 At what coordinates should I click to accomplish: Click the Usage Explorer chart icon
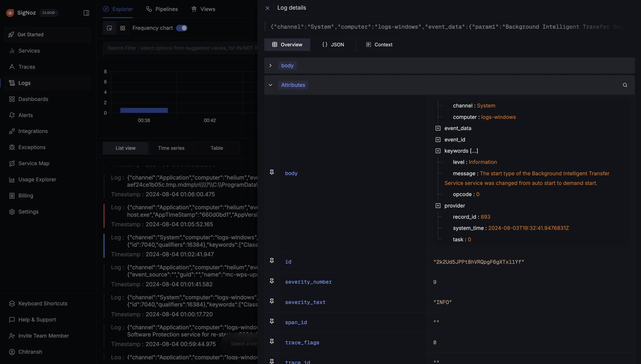(x=12, y=180)
